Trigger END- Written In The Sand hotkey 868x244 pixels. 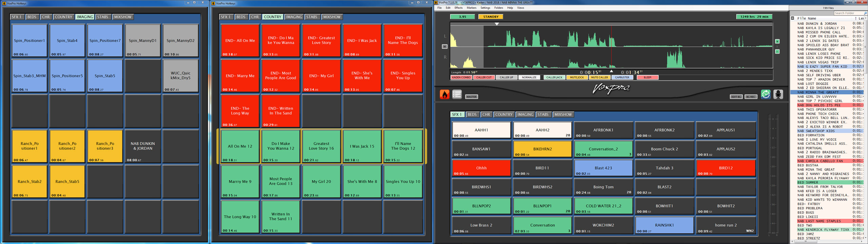281,111
